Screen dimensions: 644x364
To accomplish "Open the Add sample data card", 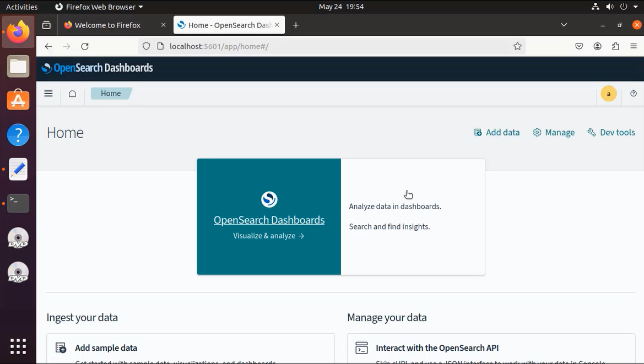I will [x=191, y=349].
